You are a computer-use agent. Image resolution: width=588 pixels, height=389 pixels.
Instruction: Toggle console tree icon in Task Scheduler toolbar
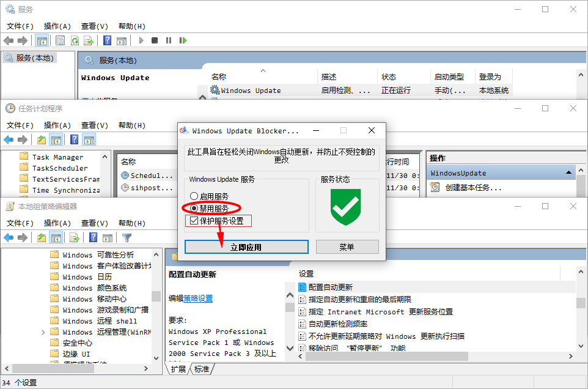coord(56,140)
